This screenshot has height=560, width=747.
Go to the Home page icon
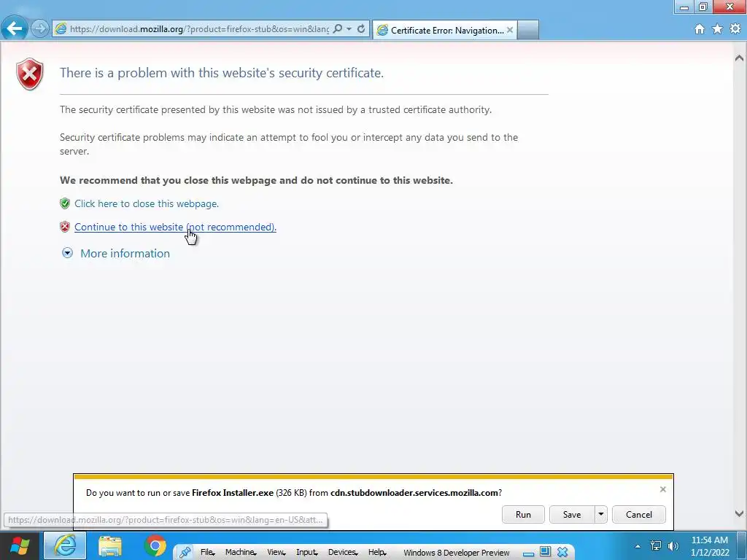pos(700,29)
